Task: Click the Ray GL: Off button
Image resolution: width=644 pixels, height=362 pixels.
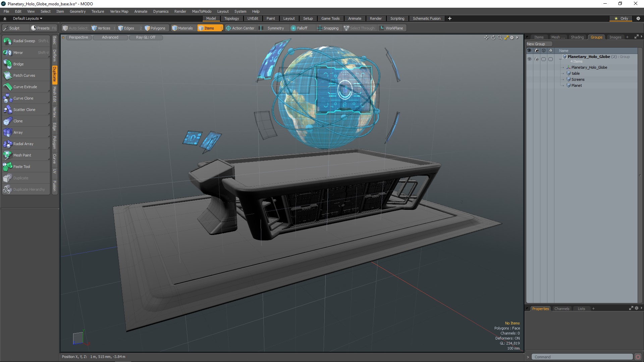Action: coord(146,37)
